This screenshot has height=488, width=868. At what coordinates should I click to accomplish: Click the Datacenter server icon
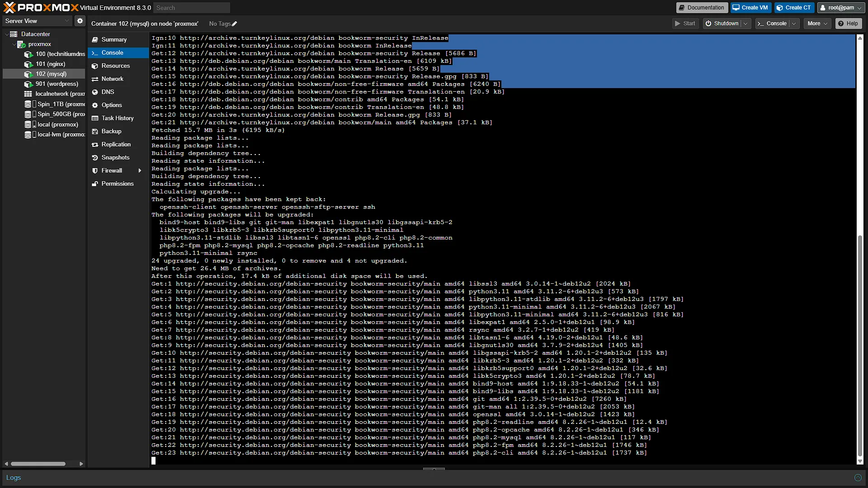pos(14,34)
